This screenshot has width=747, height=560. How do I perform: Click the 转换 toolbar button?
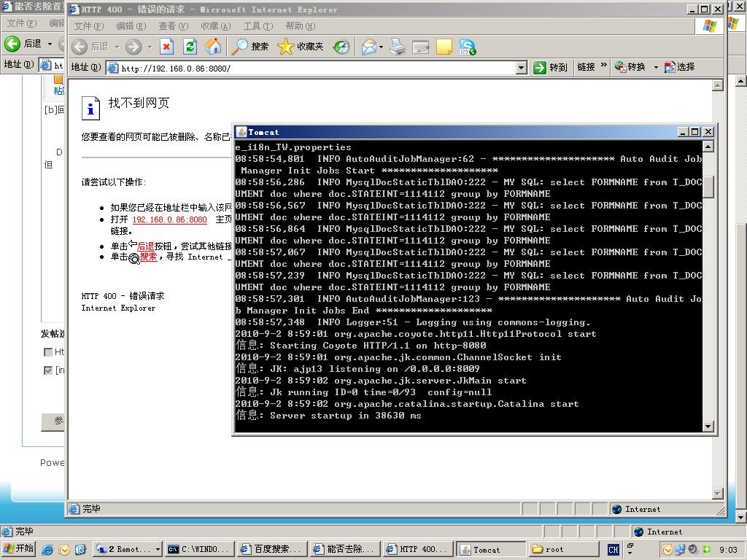630,67
